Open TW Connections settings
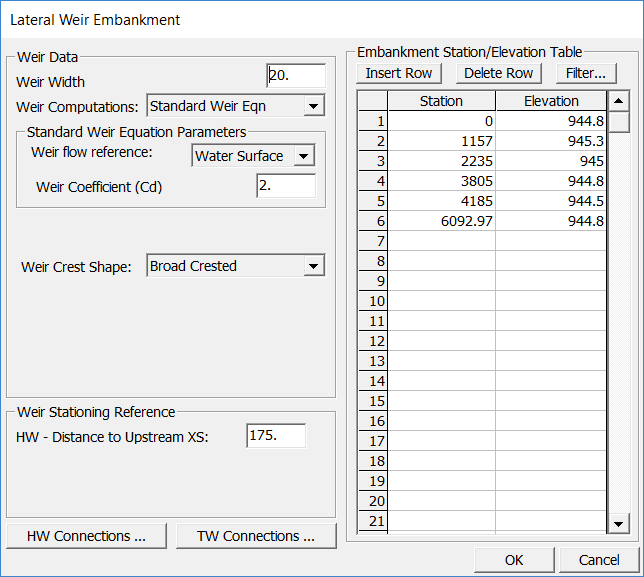Screen dimensions: 644x577 (x=256, y=536)
